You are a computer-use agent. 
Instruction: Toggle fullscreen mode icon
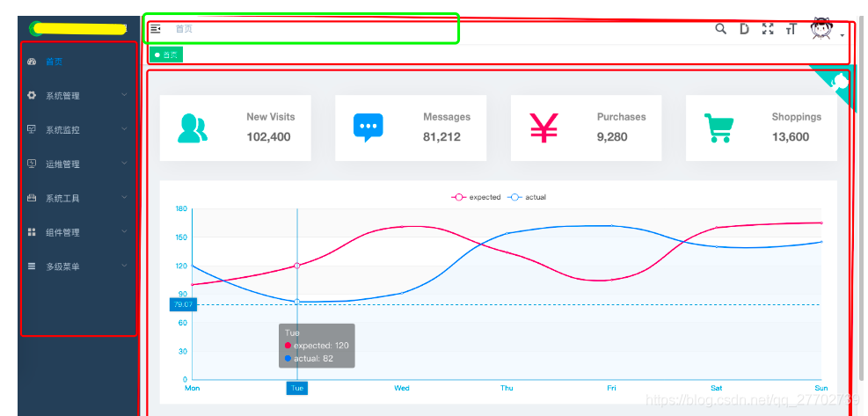[768, 29]
